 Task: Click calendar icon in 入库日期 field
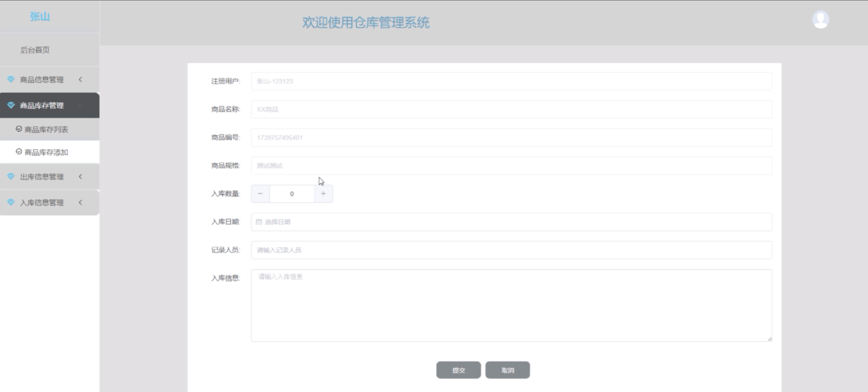point(259,222)
